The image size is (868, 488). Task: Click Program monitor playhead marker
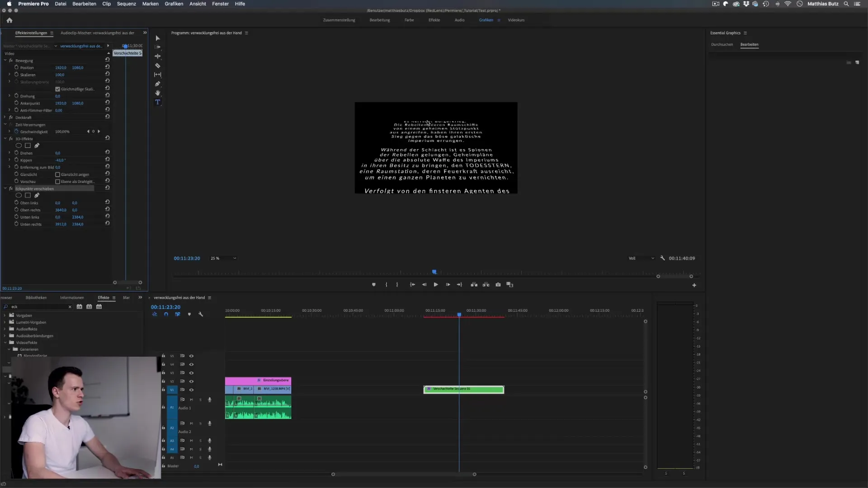click(434, 272)
